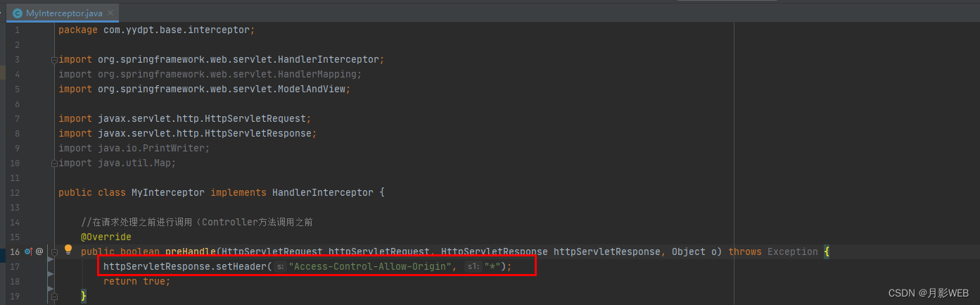
Task: Click the package name com.yydpt.base.interceptor
Action: 177,30
